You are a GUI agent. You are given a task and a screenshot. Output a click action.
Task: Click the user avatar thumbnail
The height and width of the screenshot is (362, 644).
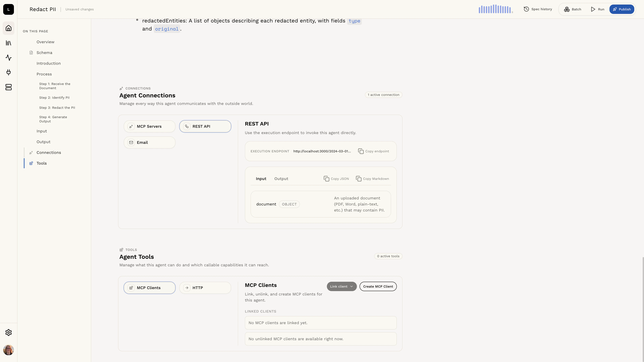9,350
